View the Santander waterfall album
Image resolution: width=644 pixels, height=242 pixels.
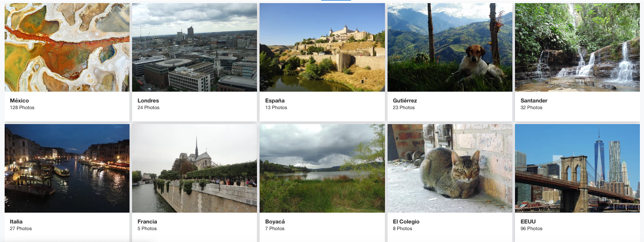[577, 47]
